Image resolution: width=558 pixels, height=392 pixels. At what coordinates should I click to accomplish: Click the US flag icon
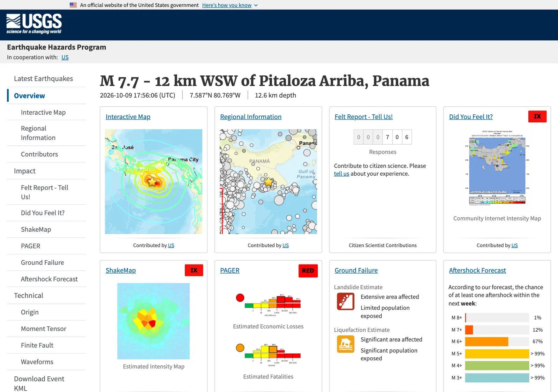(73, 5)
